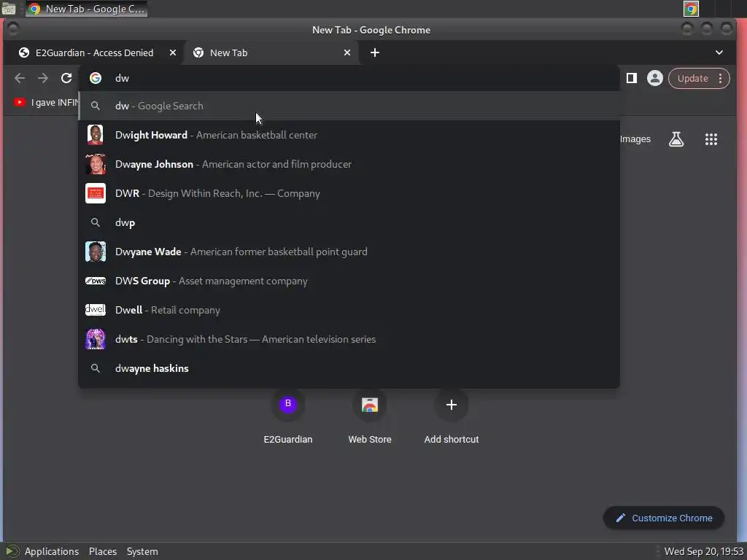This screenshot has height=560, width=747.
Task: Click the Wed Sep 20 clock
Action: click(704, 551)
